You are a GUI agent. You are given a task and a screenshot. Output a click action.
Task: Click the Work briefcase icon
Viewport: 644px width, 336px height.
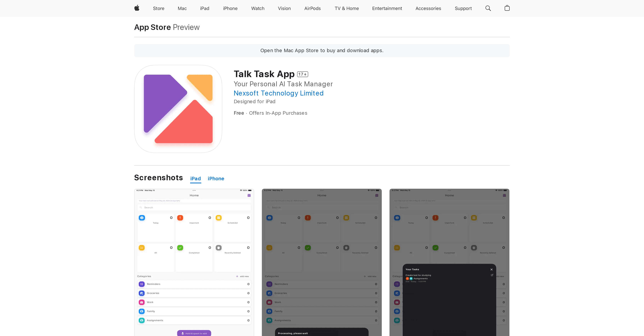[x=142, y=302]
